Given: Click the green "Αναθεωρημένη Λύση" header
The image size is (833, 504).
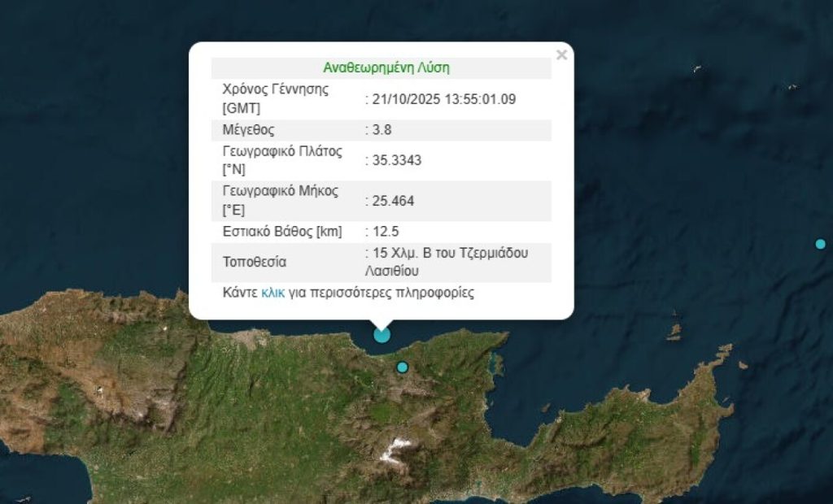Looking at the screenshot, I should (386, 67).
